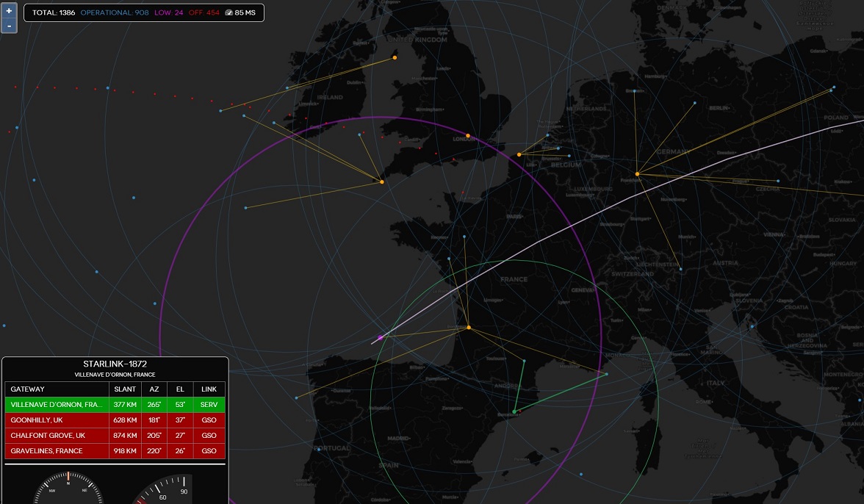Click the 181° azimuth value
Image resolution: width=864 pixels, height=504 pixels.
154,420
